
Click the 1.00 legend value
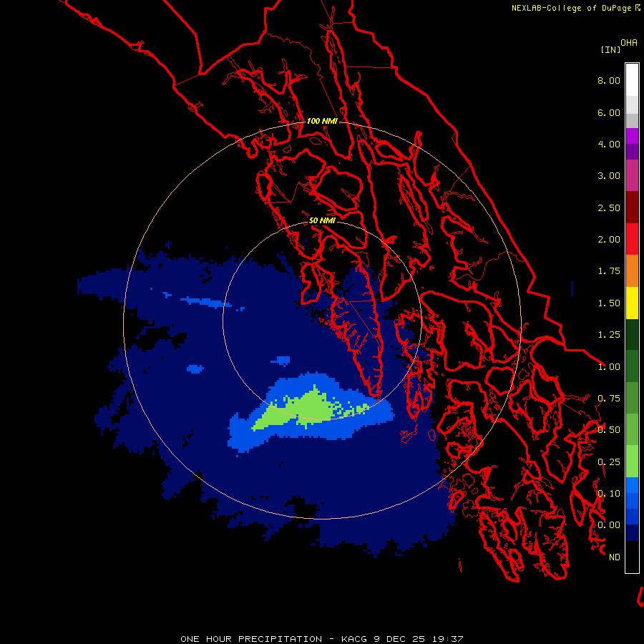click(x=609, y=367)
